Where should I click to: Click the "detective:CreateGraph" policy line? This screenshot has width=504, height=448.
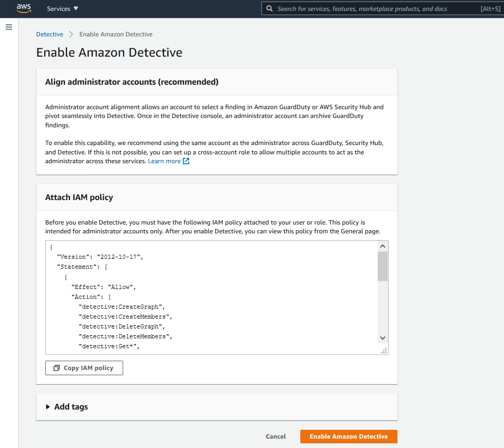tap(122, 307)
